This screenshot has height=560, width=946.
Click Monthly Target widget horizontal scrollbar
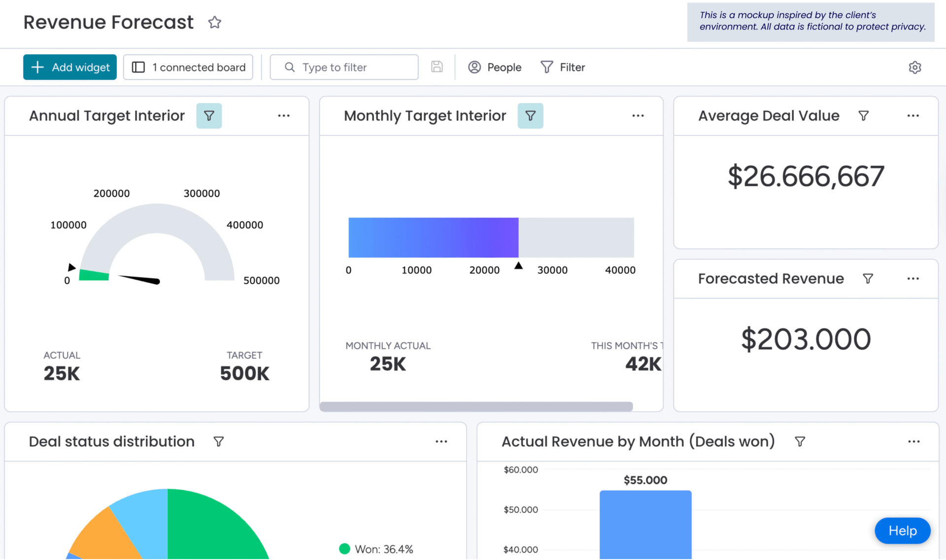click(x=476, y=407)
